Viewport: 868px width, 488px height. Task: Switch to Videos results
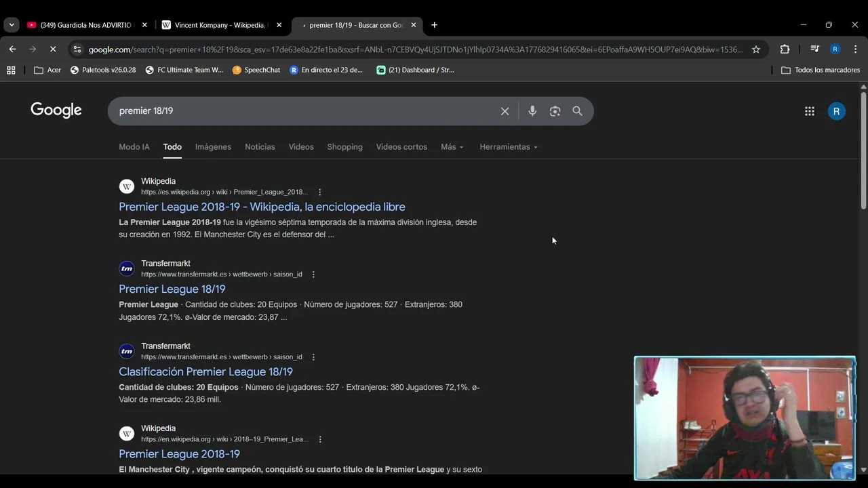coord(301,147)
